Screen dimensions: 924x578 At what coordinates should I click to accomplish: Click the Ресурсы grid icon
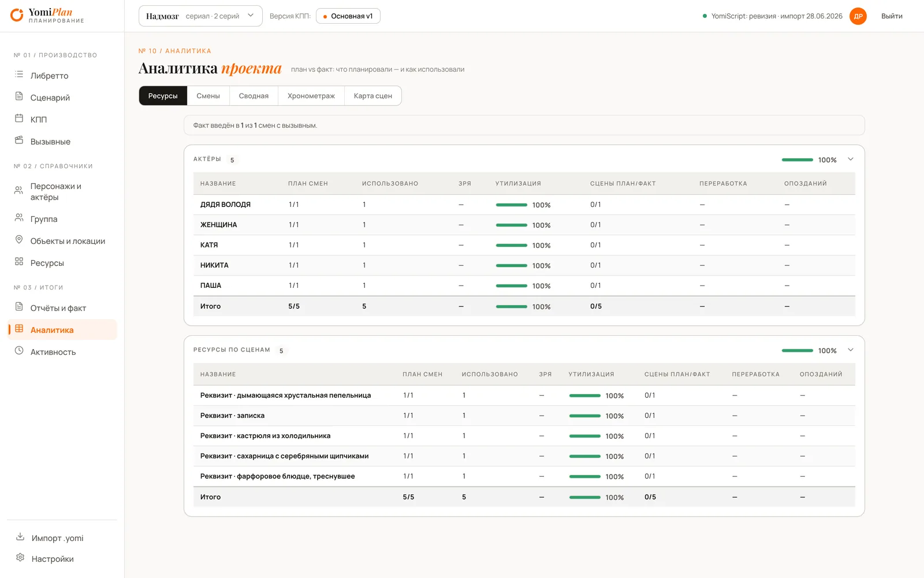pyautogui.click(x=19, y=262)
